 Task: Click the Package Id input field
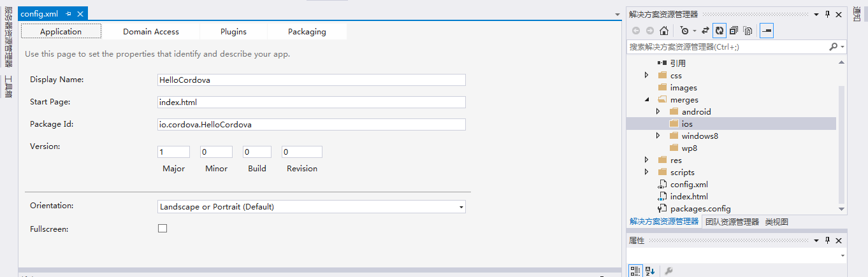click(x=311, y=124)
